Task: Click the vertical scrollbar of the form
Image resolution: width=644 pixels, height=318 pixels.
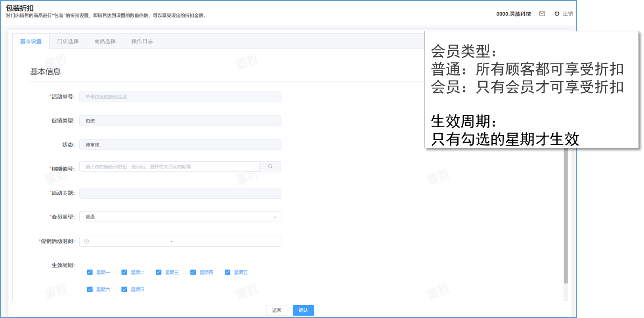Action: [566, 216]
